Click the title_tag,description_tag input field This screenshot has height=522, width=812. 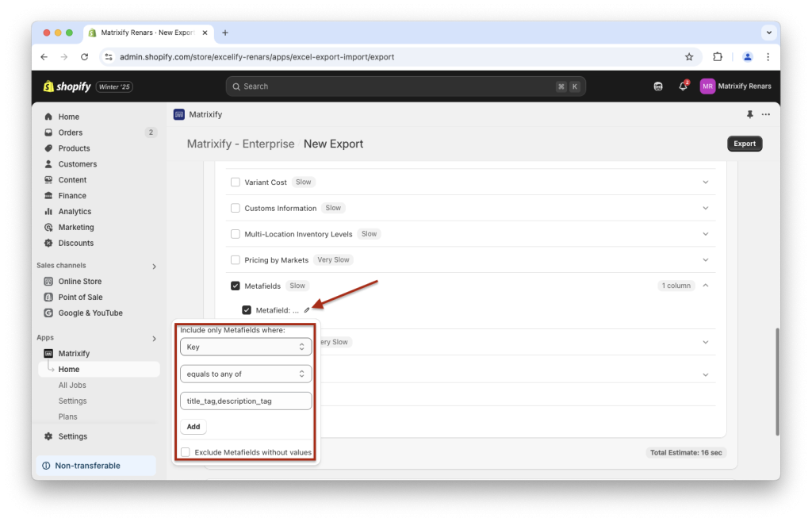tap(246, 400)
